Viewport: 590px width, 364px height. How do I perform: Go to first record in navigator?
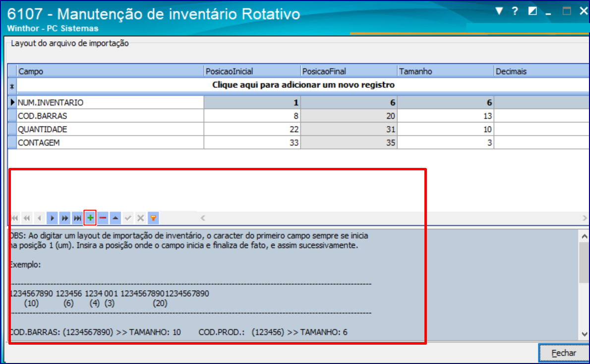pyautogui.click(x=15, y=218)
